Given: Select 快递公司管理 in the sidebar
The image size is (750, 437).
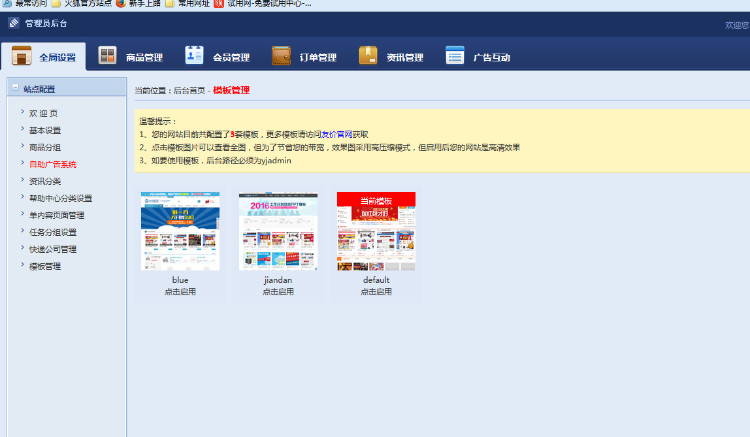Looking at the screenshot, I should click(53, 249).
